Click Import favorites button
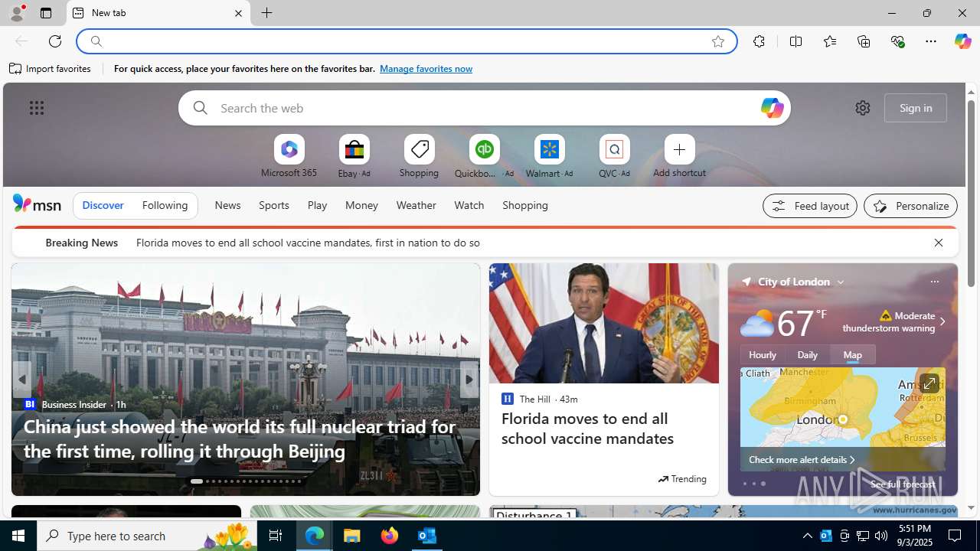 click(51, 69)
